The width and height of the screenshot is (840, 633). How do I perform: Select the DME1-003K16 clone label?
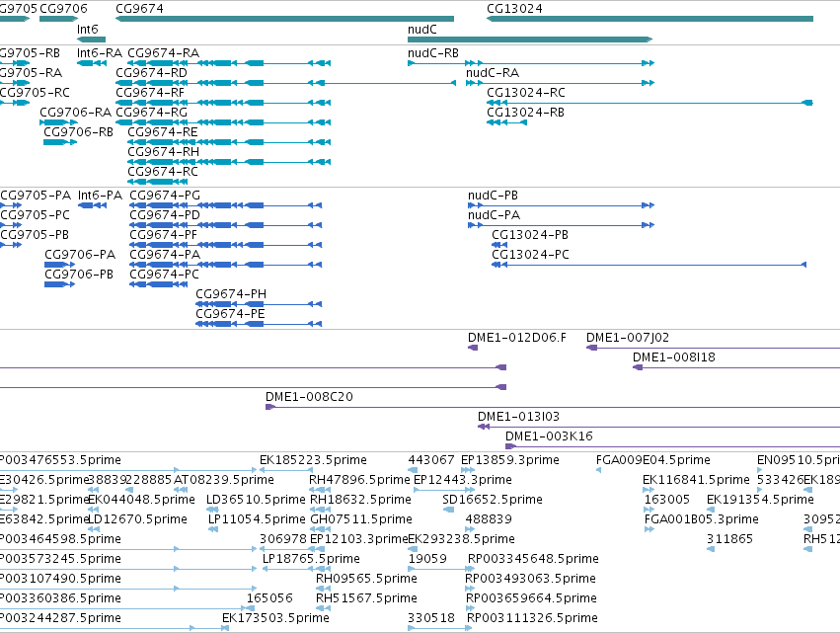pyautogui.click(x=549, y=436)
